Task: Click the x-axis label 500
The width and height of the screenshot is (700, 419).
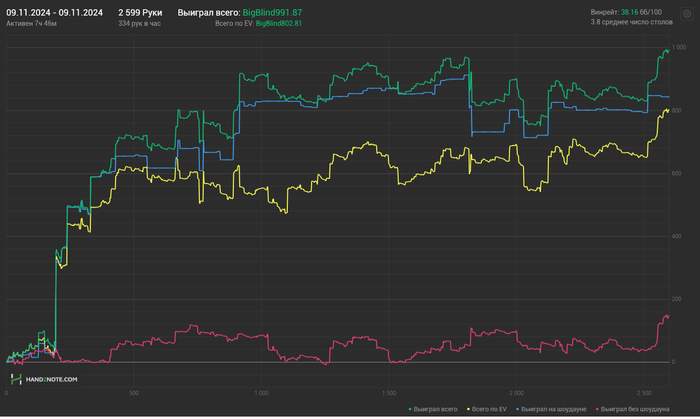Action: (x=133, y=393)
